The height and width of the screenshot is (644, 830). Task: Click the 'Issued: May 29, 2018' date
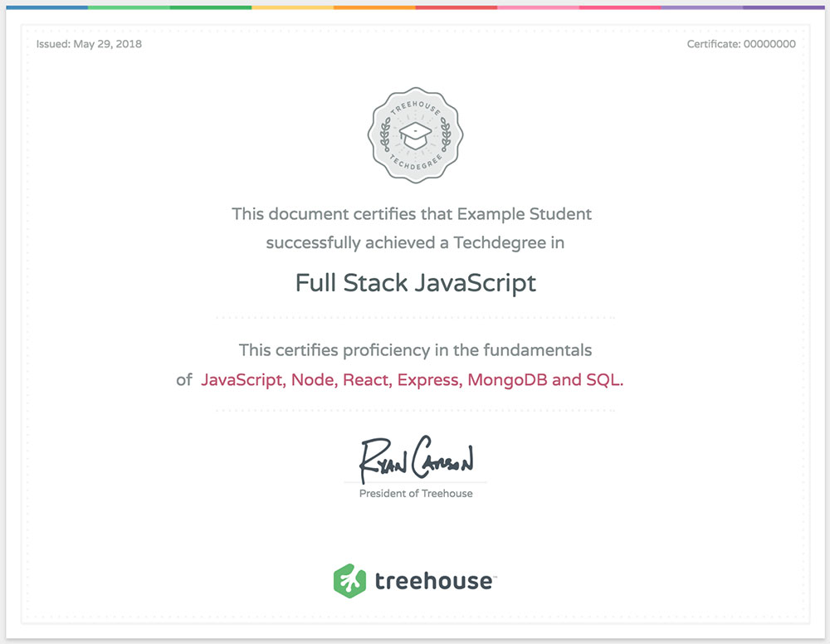[89, 44]
